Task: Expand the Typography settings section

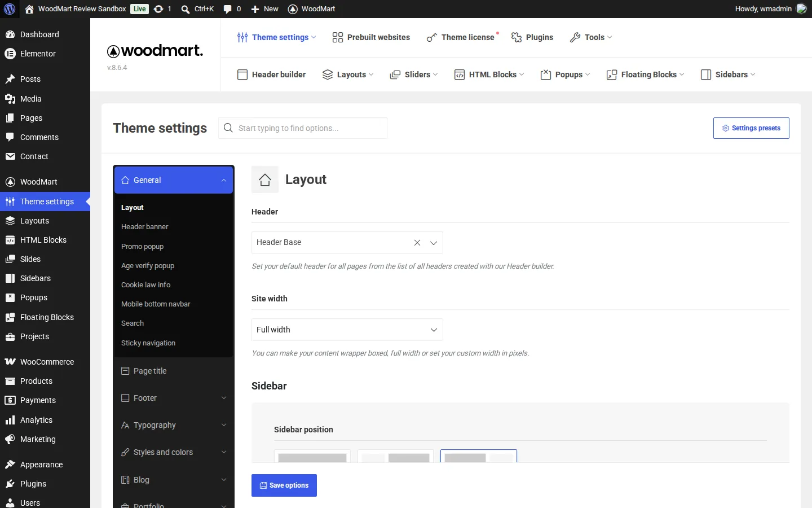Action: point(174,425)
